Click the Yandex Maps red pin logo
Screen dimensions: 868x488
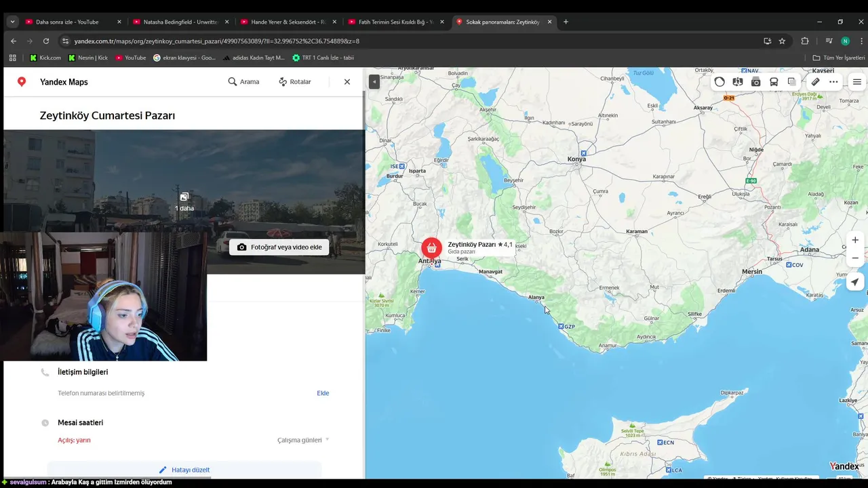(x=22, y=81)
